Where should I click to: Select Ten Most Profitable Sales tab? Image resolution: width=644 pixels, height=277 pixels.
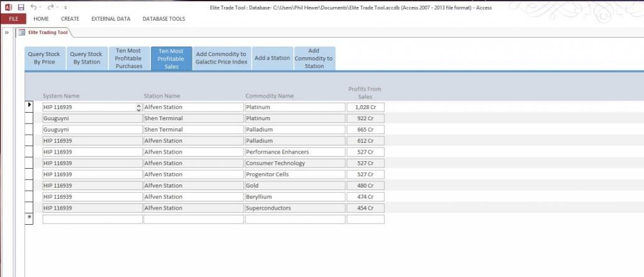point(171,58)
